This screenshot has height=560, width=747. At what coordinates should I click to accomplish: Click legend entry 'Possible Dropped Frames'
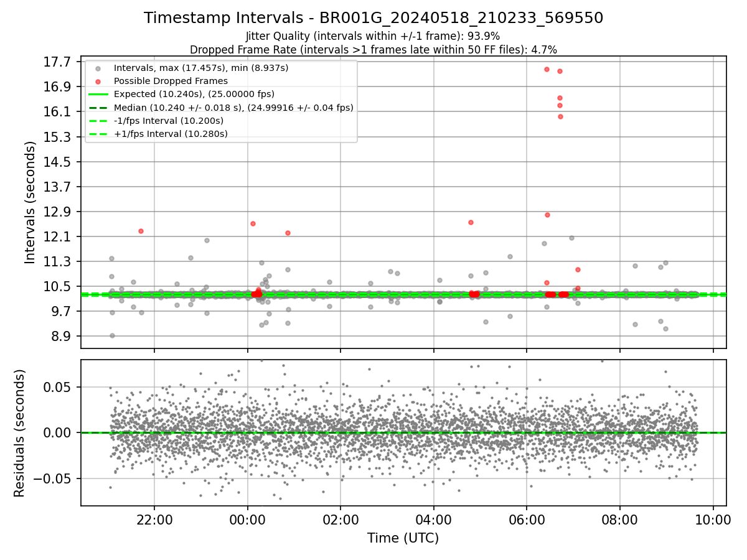[x=171, y=81]
